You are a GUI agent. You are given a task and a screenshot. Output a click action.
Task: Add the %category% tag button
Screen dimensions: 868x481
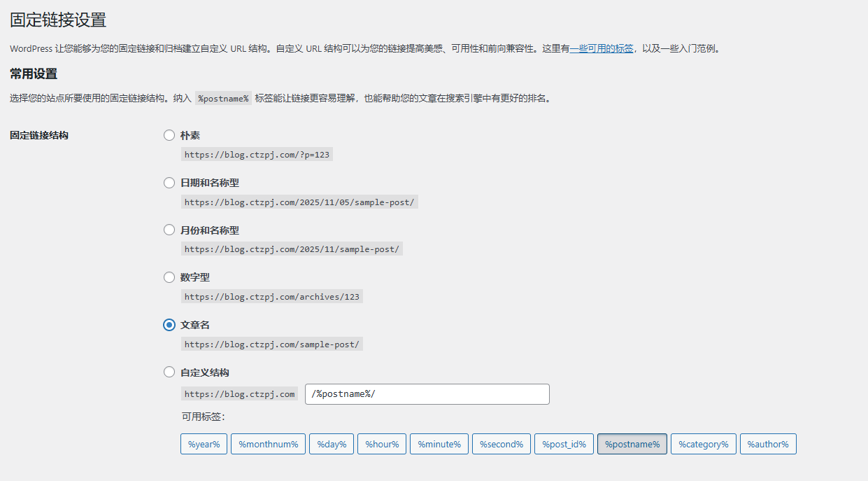point(703,445)
